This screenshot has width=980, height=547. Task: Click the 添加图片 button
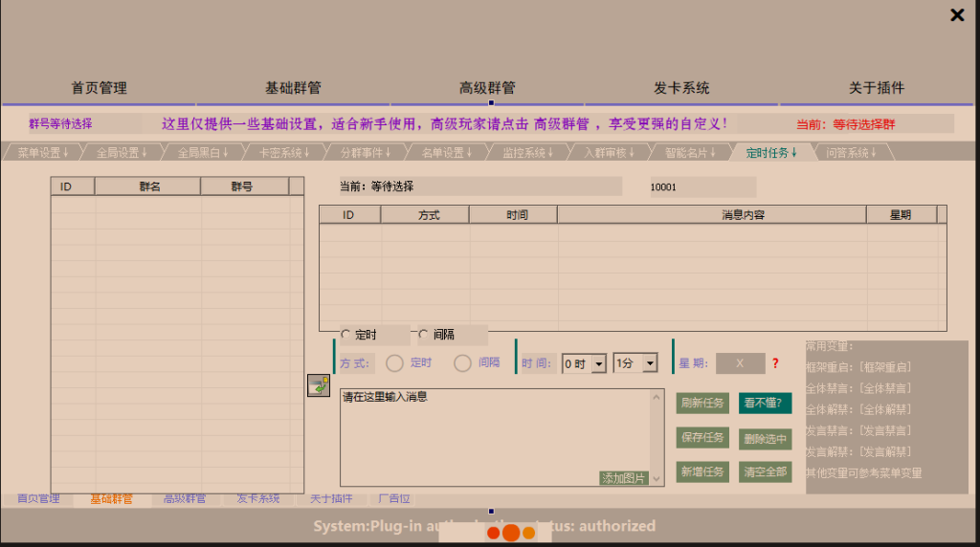623,478
